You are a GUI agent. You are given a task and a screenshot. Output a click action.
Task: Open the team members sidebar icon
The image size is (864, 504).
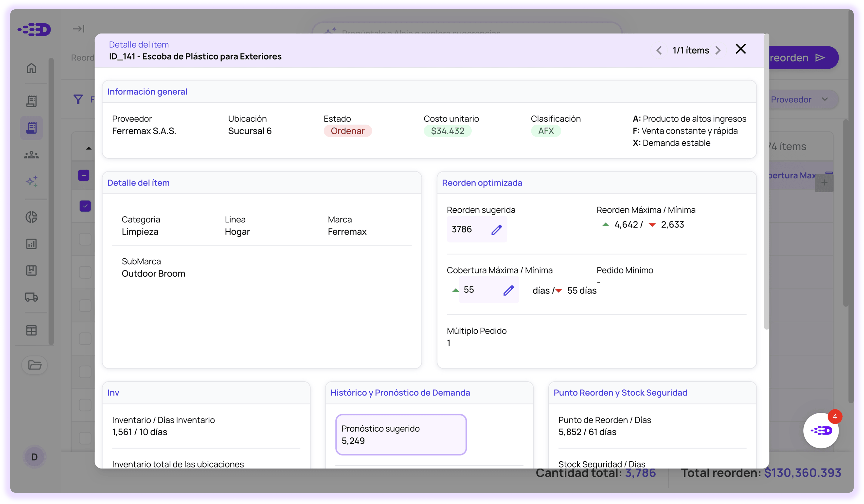pos(31,155)
